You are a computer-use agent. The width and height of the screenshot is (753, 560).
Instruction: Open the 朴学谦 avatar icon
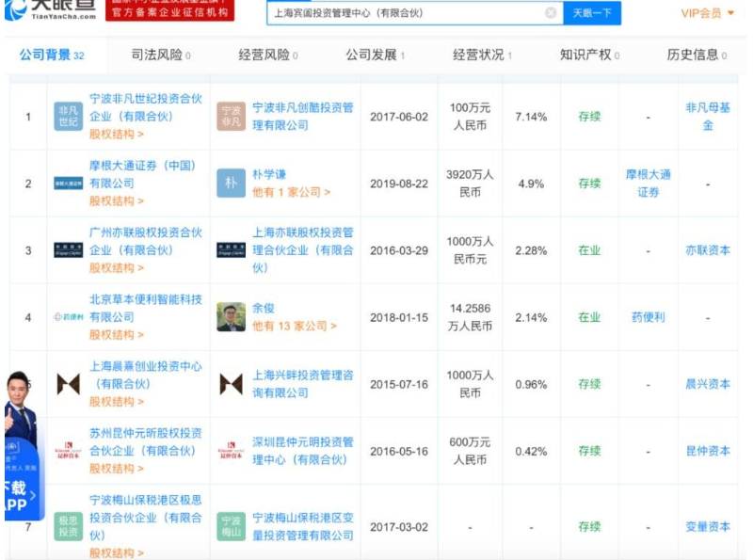point(231,183)
